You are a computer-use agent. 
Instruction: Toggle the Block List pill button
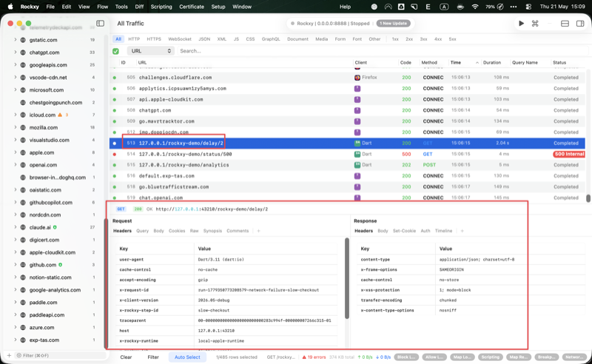pyautogui.click(x=406, y=357)
